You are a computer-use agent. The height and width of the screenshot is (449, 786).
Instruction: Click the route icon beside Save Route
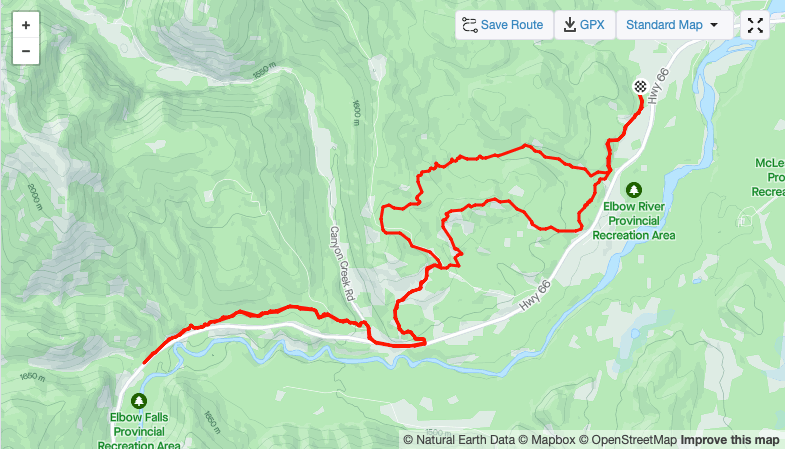coord(470,25)
